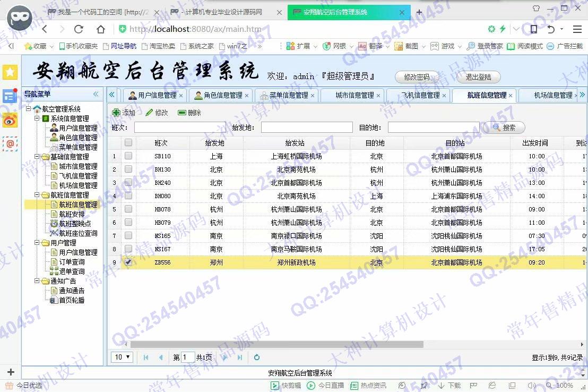This screenshot has height=392, width=588.
Task: Toggle the select-all checkbox in table header
Action: [x=128, y=142]
